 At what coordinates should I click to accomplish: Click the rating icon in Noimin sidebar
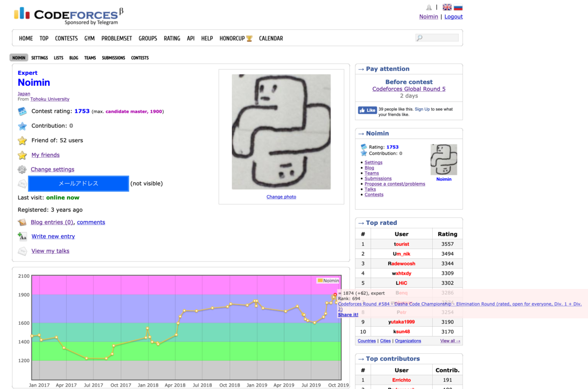364,147
